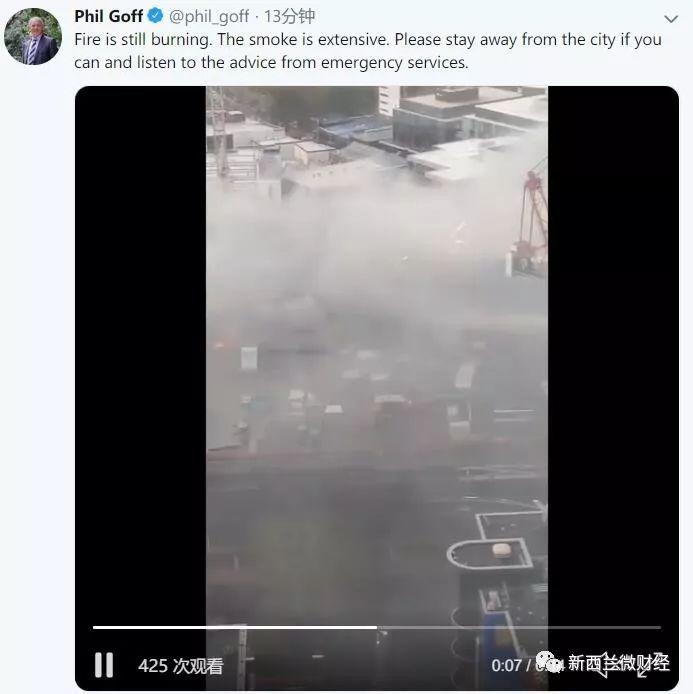
Task: Seek near the end of progress bar
Action: click(651, 627)
